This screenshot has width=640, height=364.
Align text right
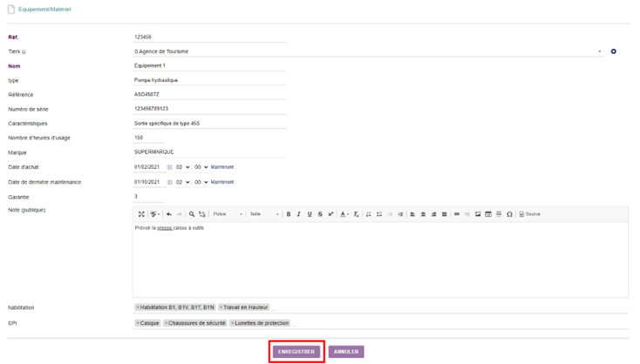point(434,214)
